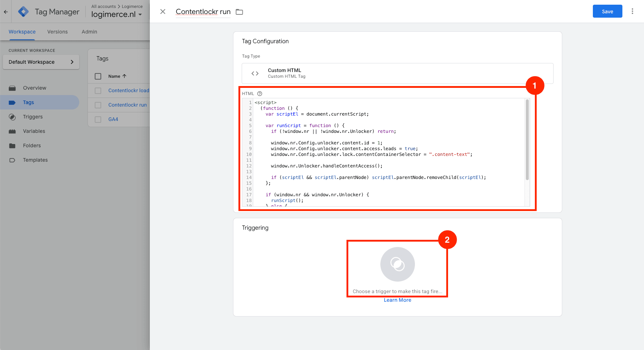Open the Variables panel from the sidebar
The height and width of the screenshot is (350, 644).
[x=12, y=131]
